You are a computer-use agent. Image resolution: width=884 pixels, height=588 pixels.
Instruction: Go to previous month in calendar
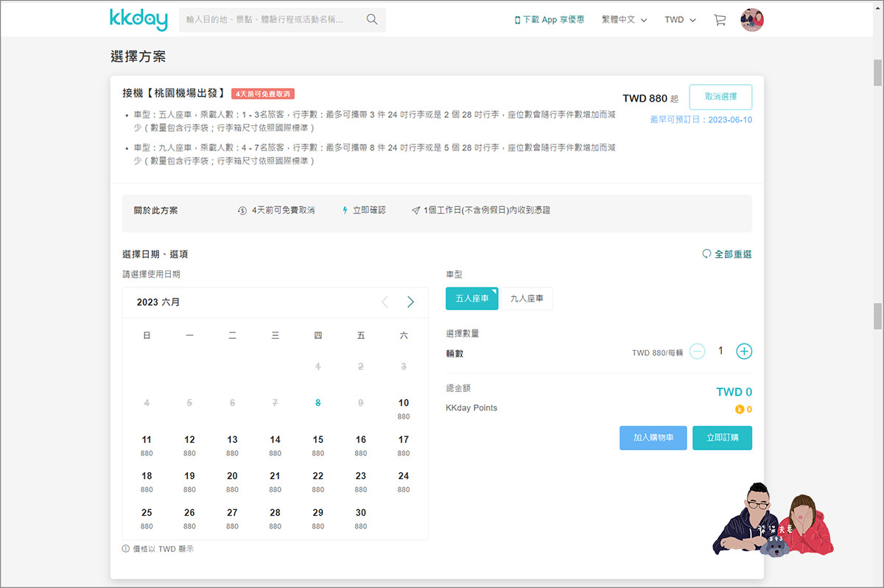click(385, 302)
